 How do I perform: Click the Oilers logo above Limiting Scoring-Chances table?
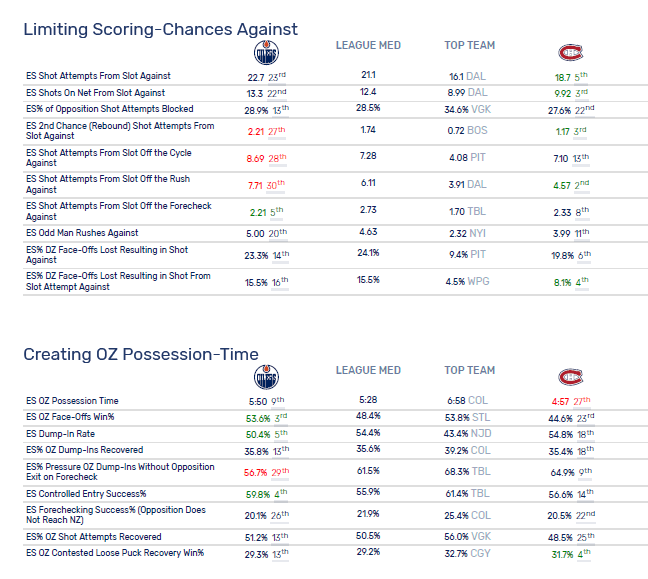point(266,52)
